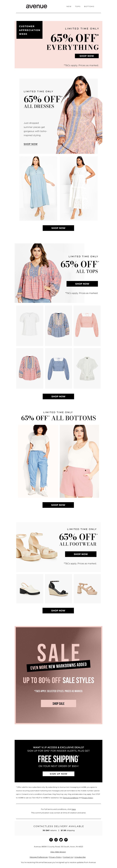Select the pink shorts product image
The height and width of the screenshot is (868, 117).
79,461
